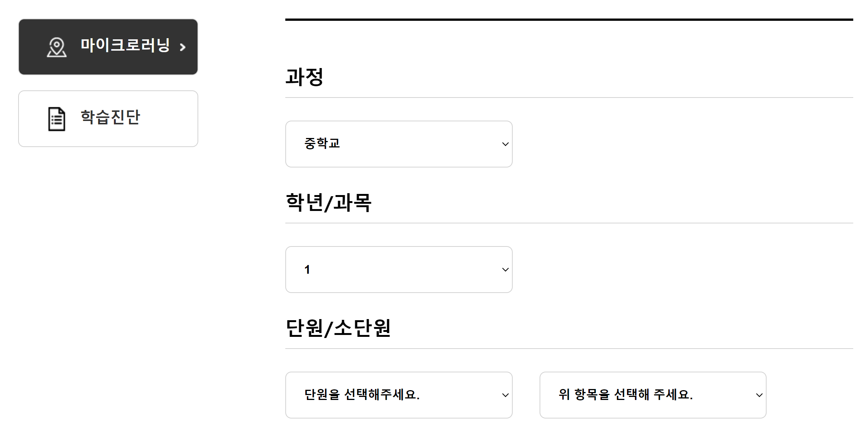The height and width of the screenshot is (434, 868).
Task: Expand the 위 항목을 선택해 주세요 sub-unit dropdown
Action: point(653,395)
